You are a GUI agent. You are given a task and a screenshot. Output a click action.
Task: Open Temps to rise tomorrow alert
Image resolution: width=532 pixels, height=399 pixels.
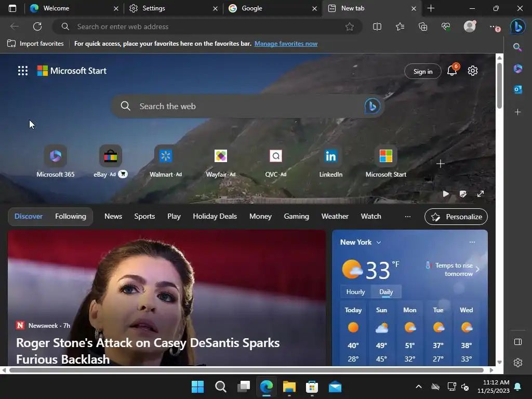coord(453,270)
